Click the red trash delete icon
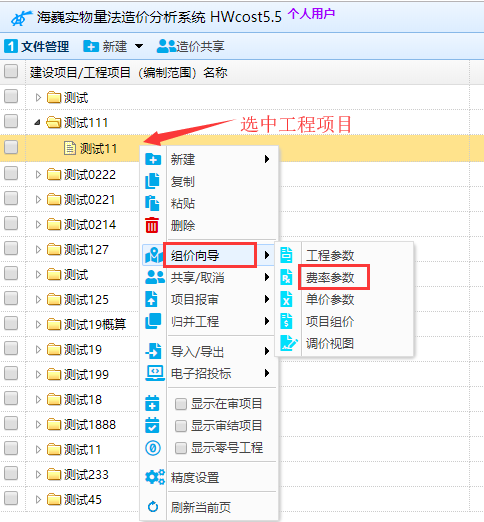The width and height of the screenshot is (484, 522). [152, 225]
